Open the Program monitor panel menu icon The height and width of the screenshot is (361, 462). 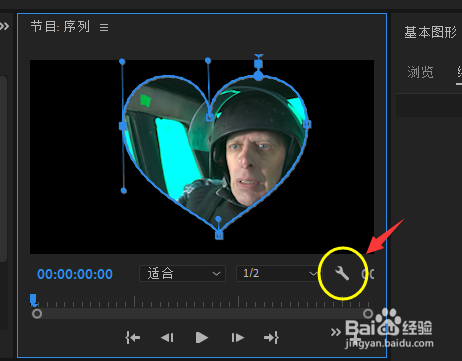pos(104,27)
